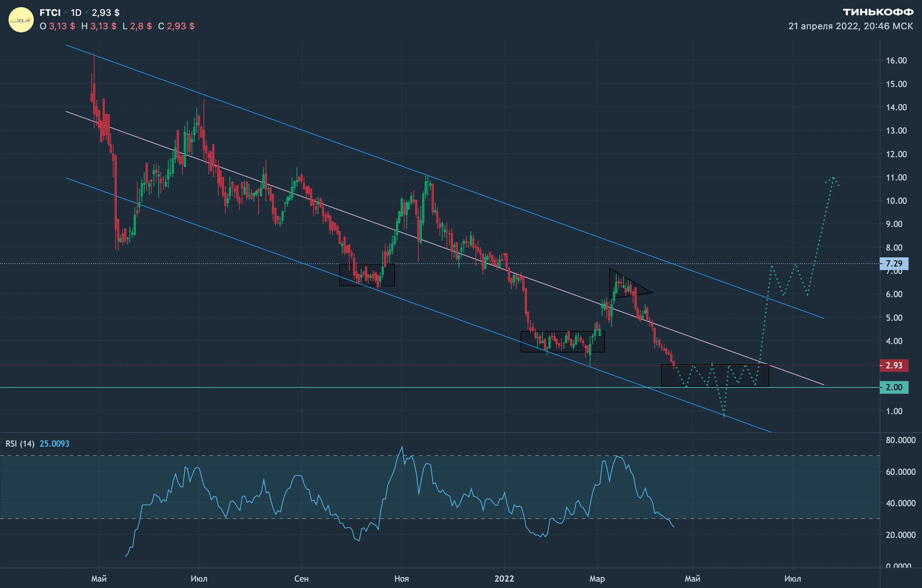Click the Июл label left of Сен
Image resolution: width=922 pixels, height=588 pixels.
tap(199, 578)
